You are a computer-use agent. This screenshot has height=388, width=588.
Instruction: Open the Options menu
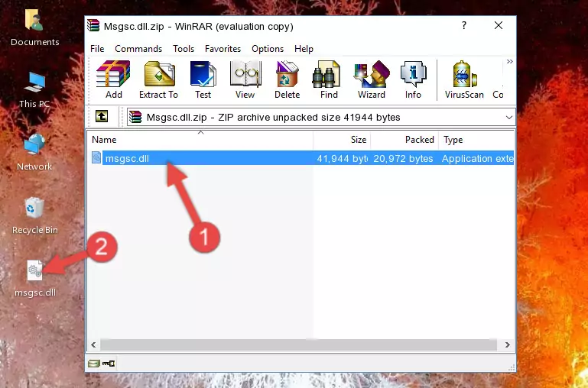pyautogui.click(x=268, y=49)
